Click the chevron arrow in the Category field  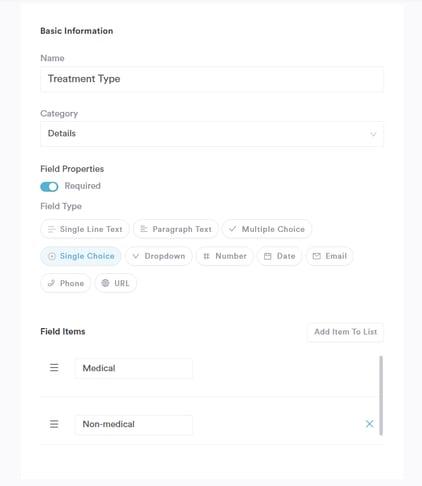pos(373,134)
